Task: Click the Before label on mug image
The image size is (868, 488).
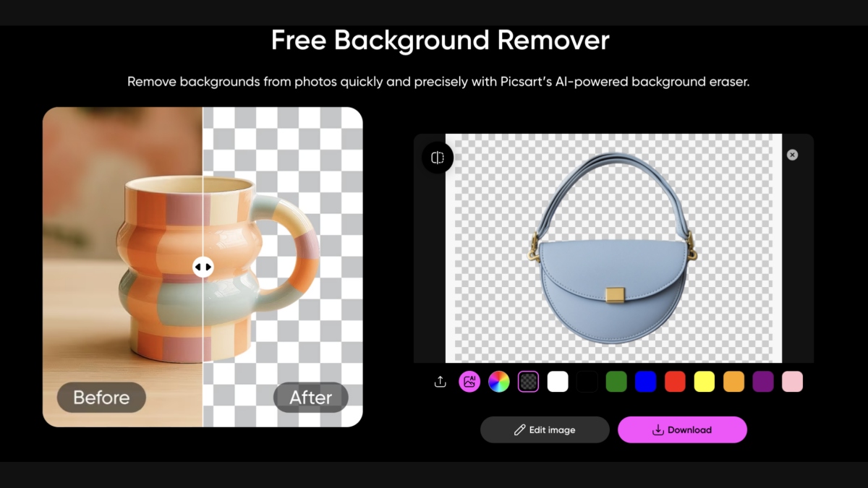Action: tap(101, 397)
